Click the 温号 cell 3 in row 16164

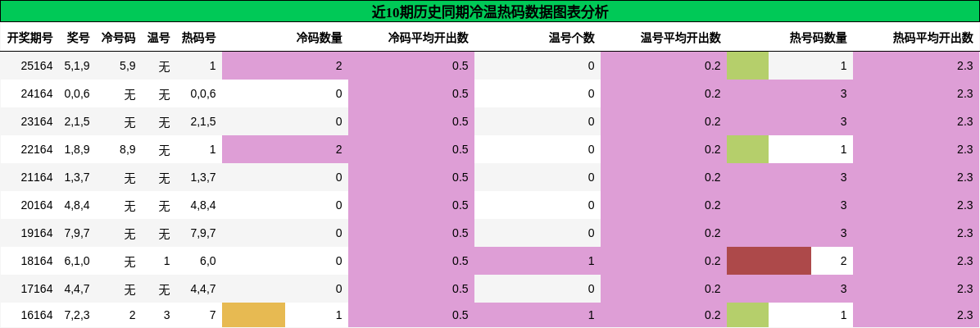[x=167, y=315]
